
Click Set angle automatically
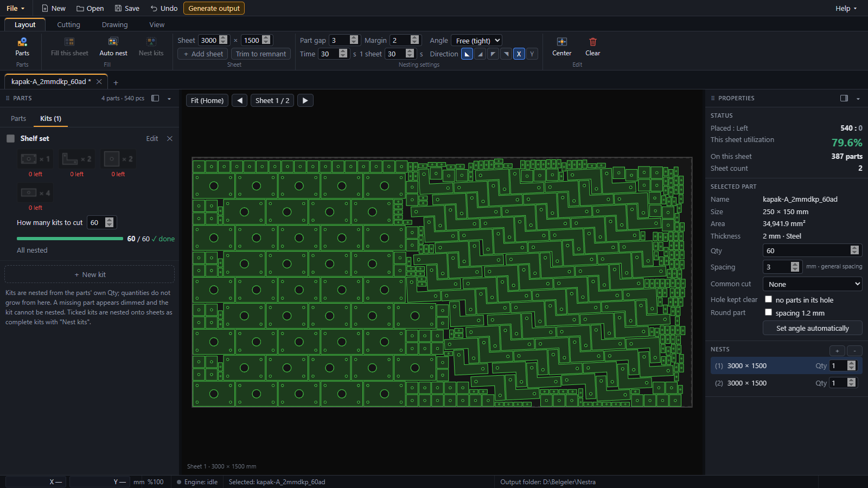(812, 328)
